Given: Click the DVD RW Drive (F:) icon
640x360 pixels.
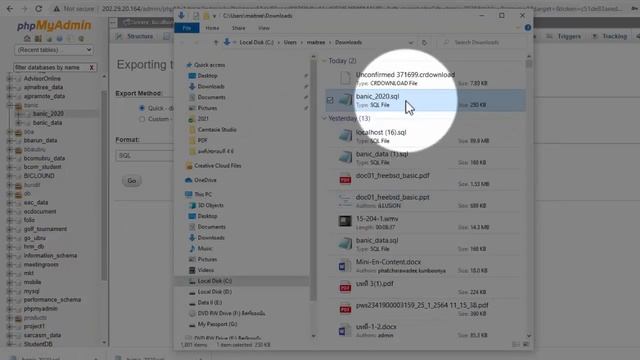Looking at the screenshot, I should click(192, 313).
